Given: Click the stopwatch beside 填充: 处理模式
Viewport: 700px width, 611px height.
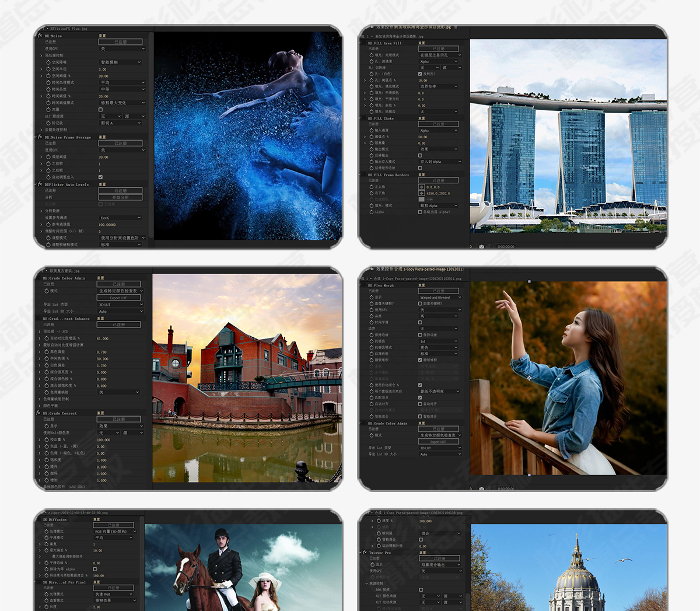Looking at the screenshot, I should tap(372, 55).
